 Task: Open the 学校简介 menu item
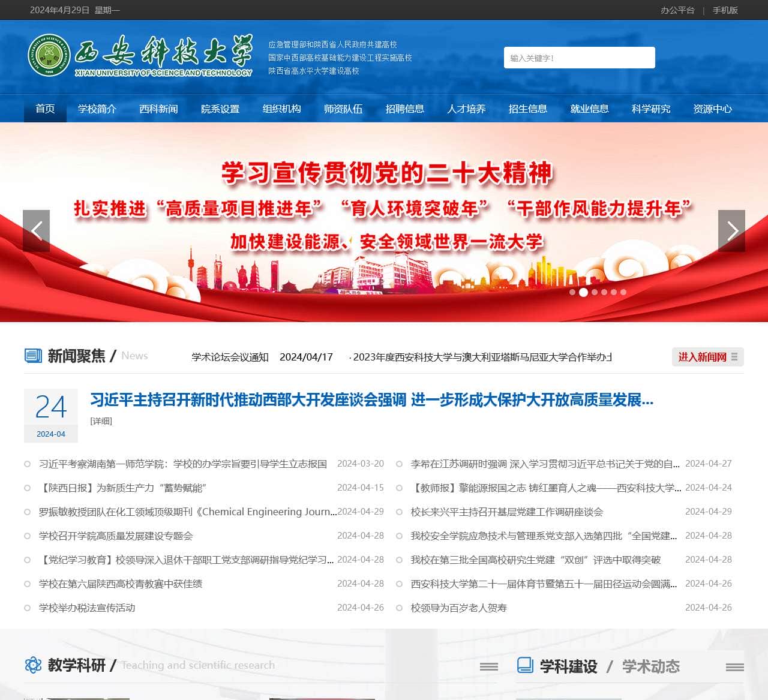[x=97, y=109]
